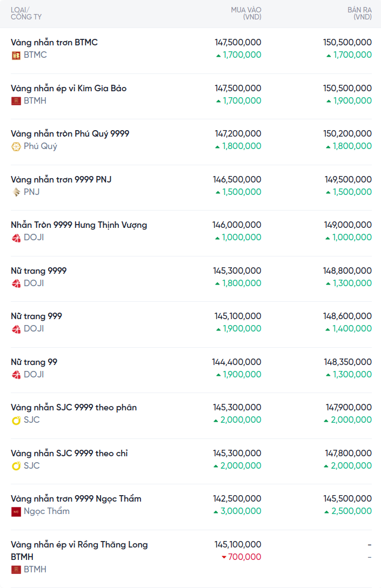Screen dimensions: 381x588
Task: Click the BÁN RA (VND) column header
Action: (359, 13)
